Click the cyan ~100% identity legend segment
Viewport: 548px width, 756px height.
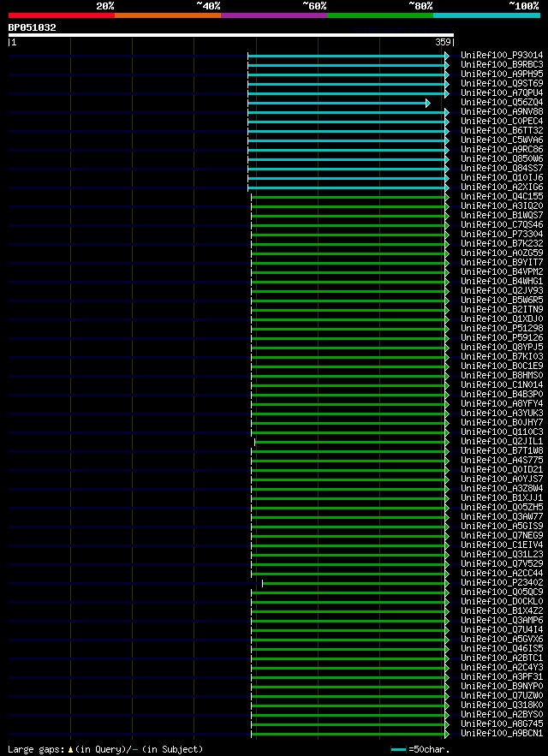pyautogui.click(x=486, y=15)
